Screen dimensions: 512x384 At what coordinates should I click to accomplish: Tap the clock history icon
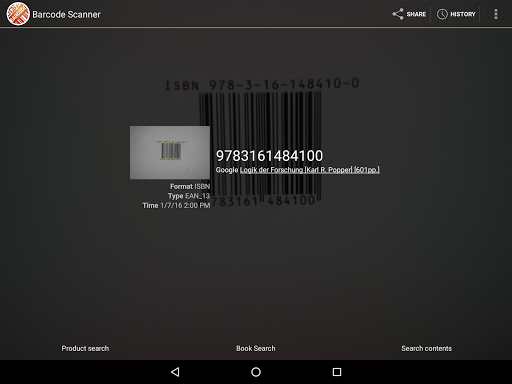(442, 14)
